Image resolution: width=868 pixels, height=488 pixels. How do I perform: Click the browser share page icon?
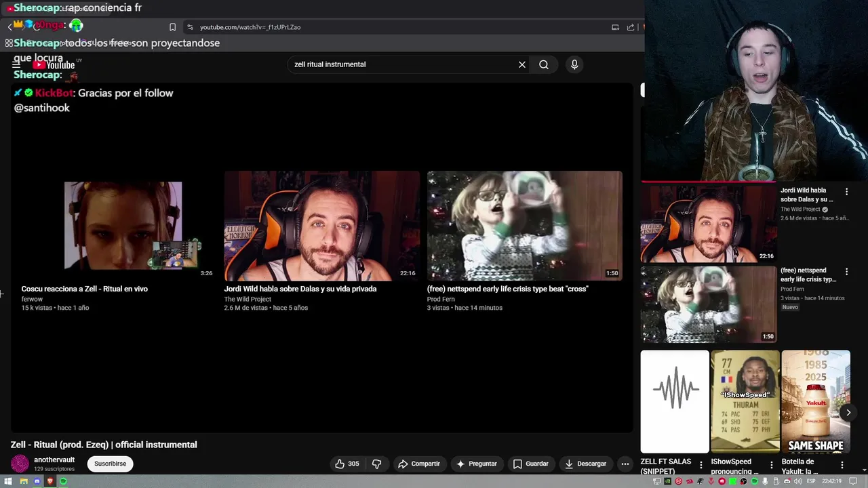pos(631,27)
